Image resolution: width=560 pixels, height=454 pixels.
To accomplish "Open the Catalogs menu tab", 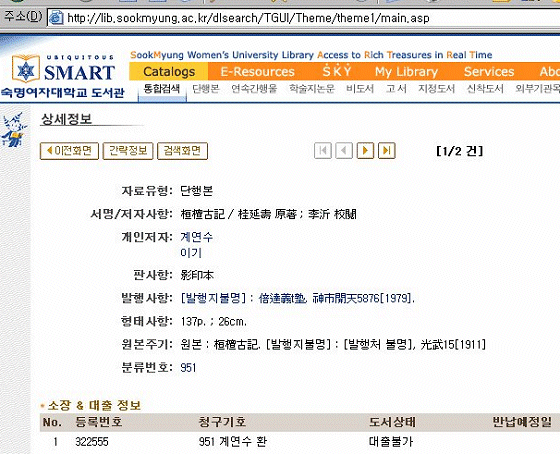I will [x=169, y=71].
